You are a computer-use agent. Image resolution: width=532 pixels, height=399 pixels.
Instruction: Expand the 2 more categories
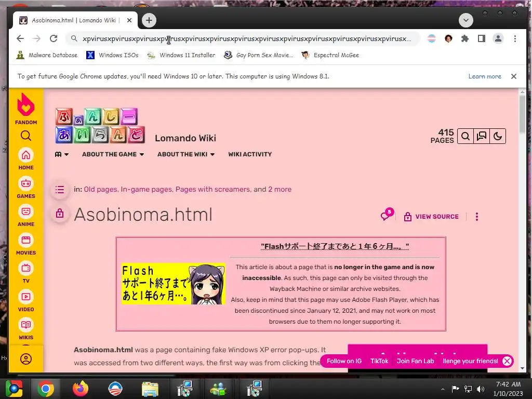[280, 189]
